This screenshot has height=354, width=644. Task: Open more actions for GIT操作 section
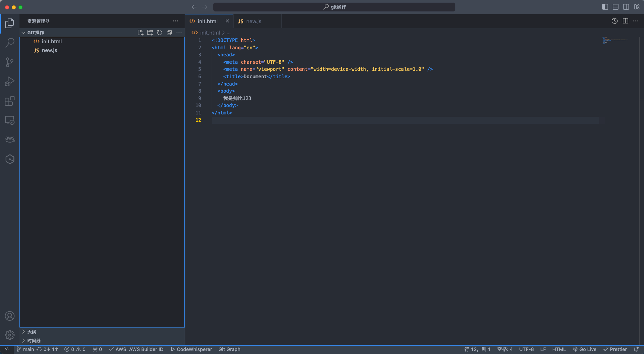[179, 33]
